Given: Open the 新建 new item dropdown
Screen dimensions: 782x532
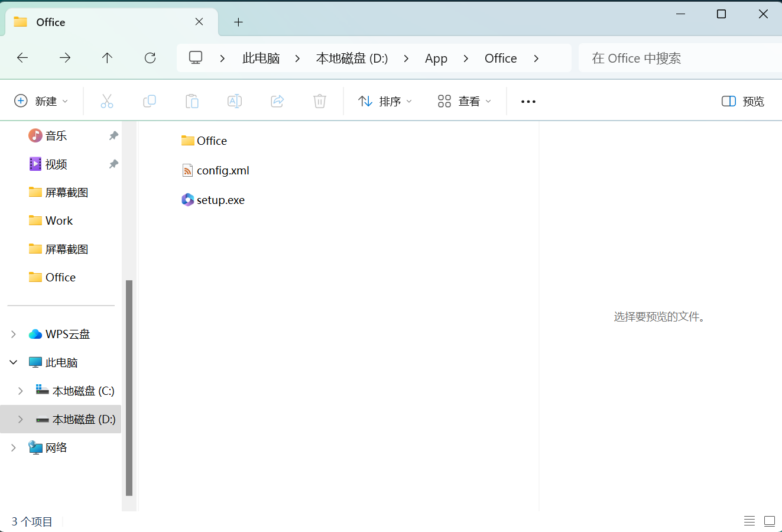Looking at the screenshot, I should (41, 101).
